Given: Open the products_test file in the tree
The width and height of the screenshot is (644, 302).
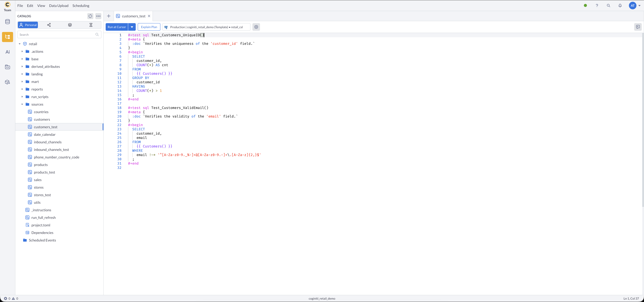Looking at the screenshot, I should [x=44, y=172].
